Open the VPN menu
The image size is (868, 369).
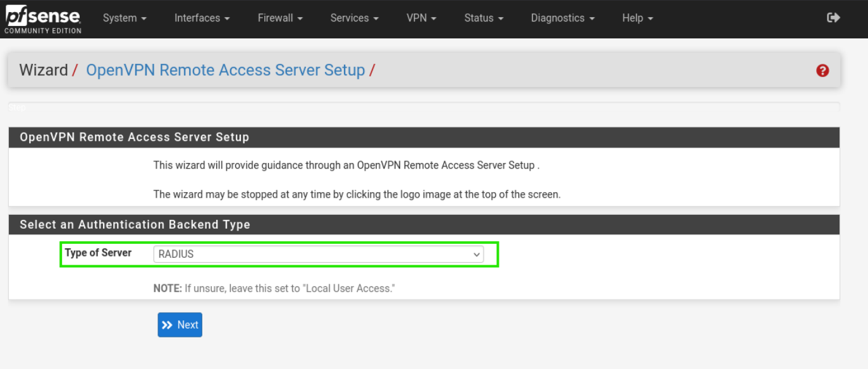(421, 18)
